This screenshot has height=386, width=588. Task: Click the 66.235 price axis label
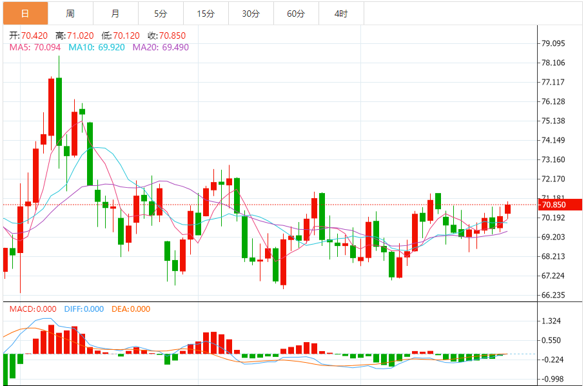point(553,295)
